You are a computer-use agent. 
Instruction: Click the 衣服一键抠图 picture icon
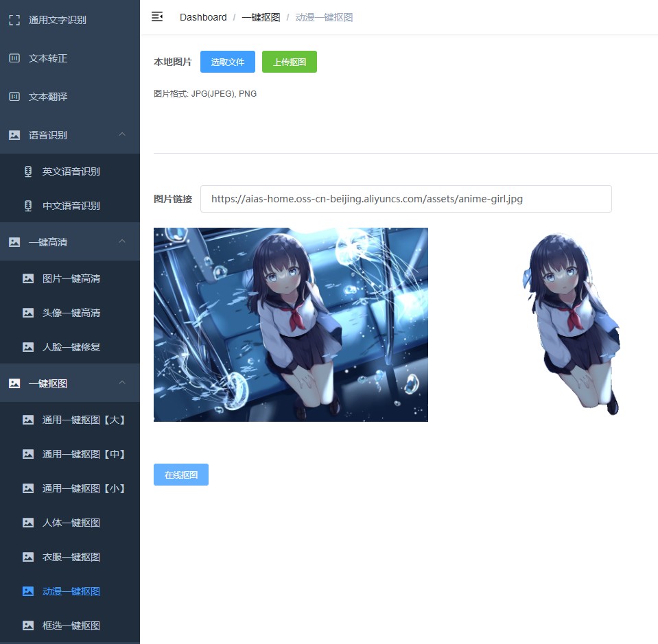[28, 557]
